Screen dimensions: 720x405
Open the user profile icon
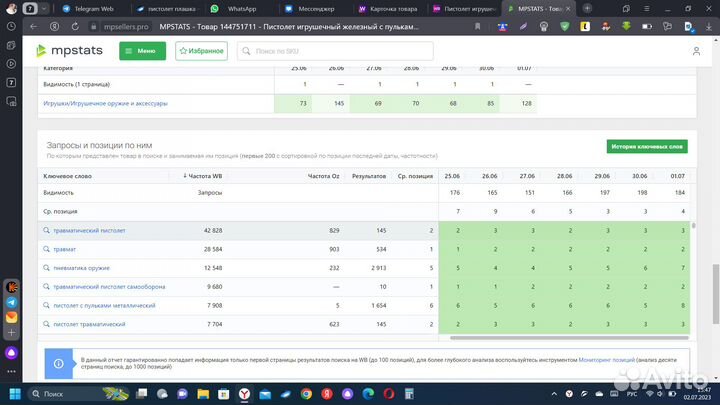click(x=696, y=51)
